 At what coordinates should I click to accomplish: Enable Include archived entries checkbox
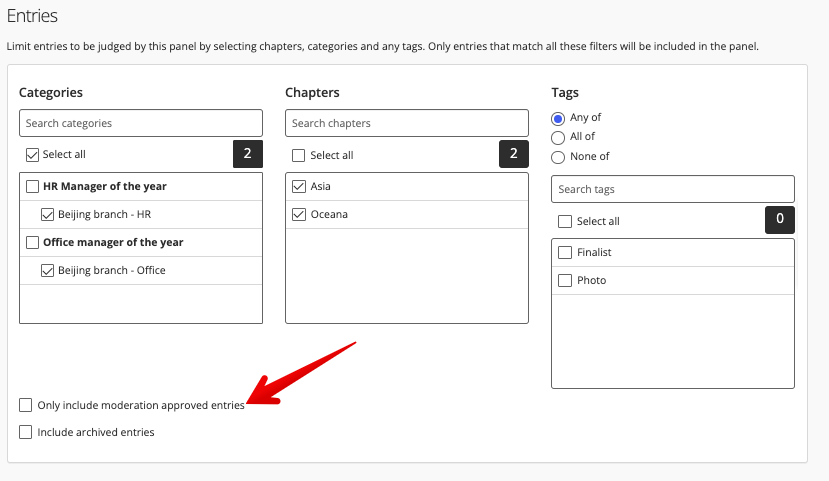(25, 432)
